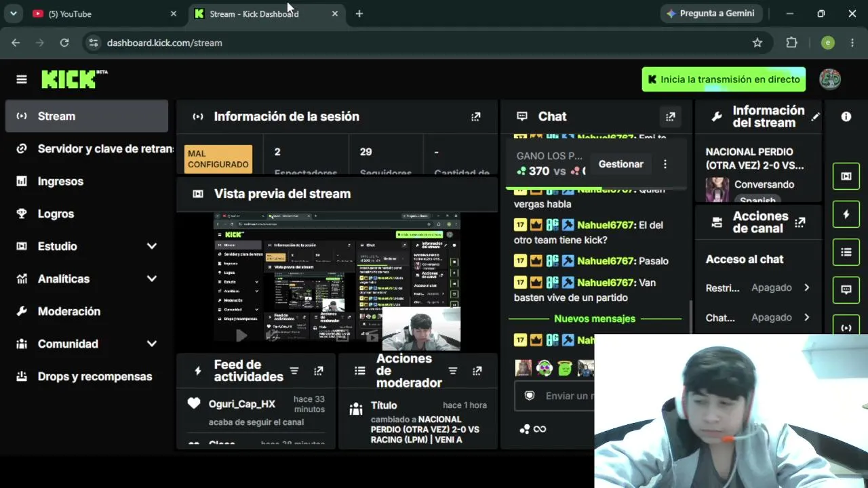Screen dimensions: 868x488
Task: Select Stream in the sidebar
Action: click(87, 116)
